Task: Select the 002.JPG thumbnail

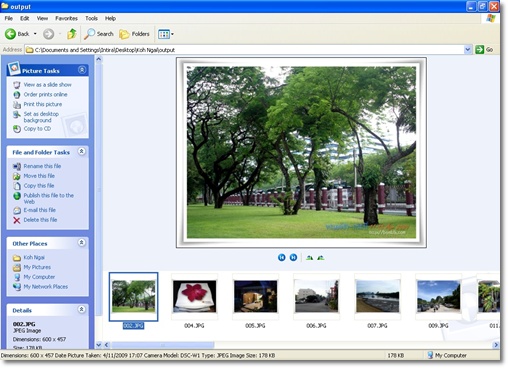Action: 134,297
